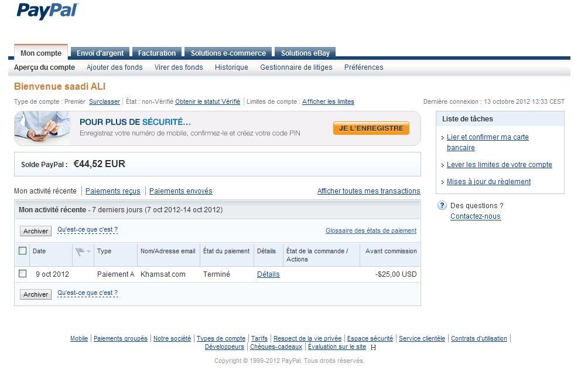Image resolution: width=588 pixels, height=377 pixels.
Task: Click the Date column header
Action: (x=39, y=251)
